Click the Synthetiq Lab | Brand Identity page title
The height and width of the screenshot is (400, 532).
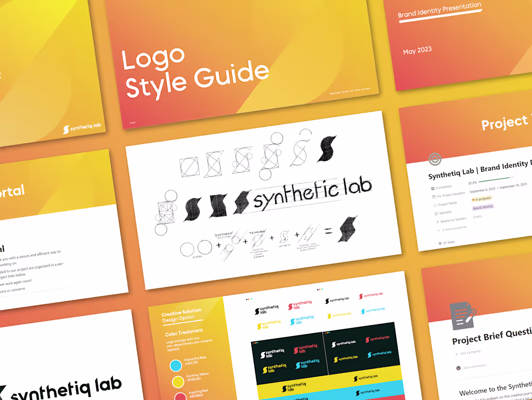(480, 169)
